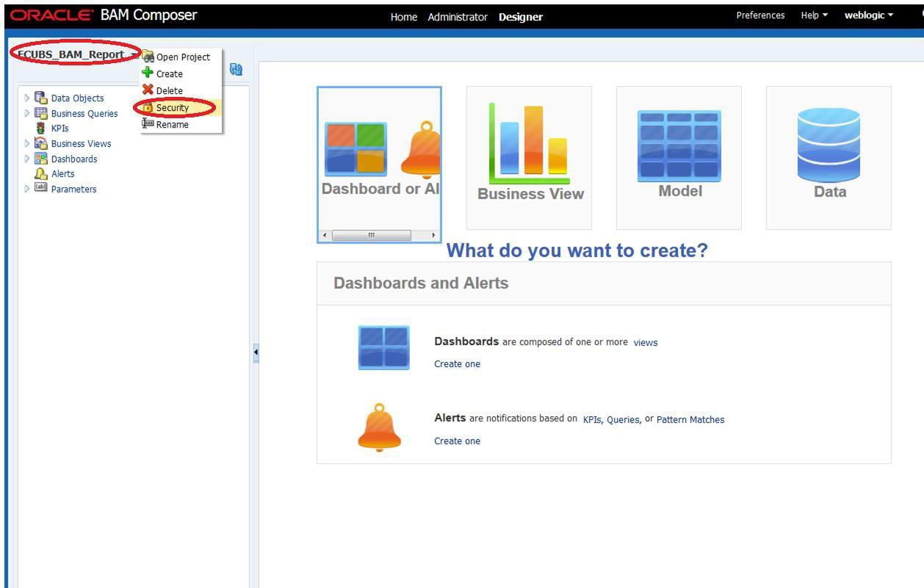The height and width of the screenshot is (588, 924).
Task: Open the weblogic user dropdown
Action: coord(869,15)
